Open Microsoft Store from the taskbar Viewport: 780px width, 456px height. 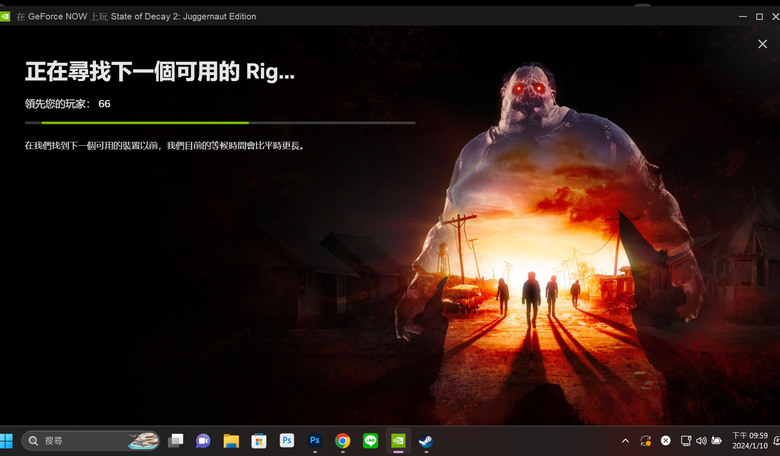point(259,441)
